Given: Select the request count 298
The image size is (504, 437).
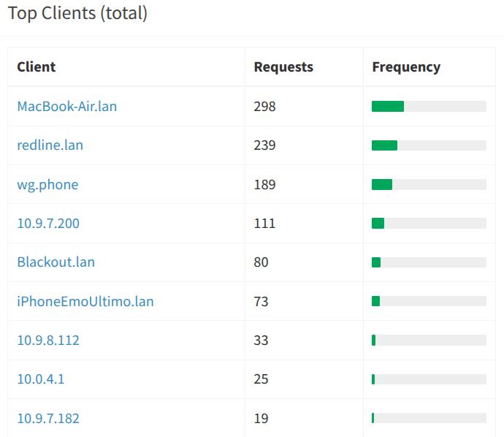Looking at the screenshot, I should (x=264, y=107).
